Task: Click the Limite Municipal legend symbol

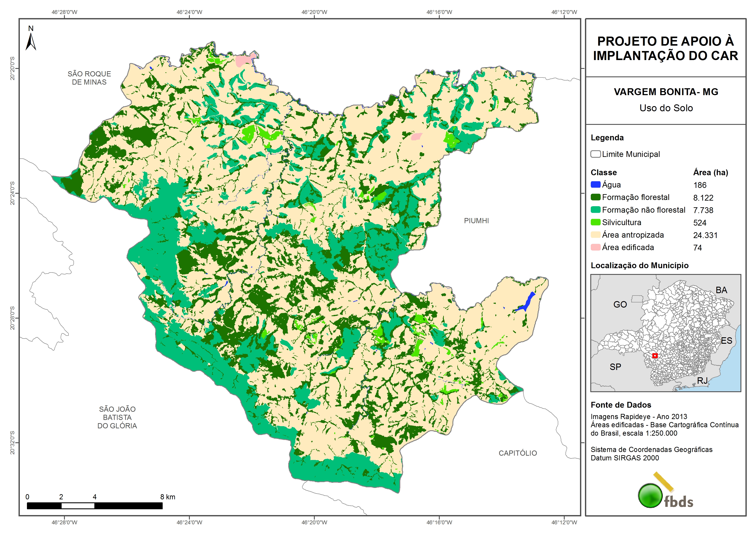Action: [595, 154]
